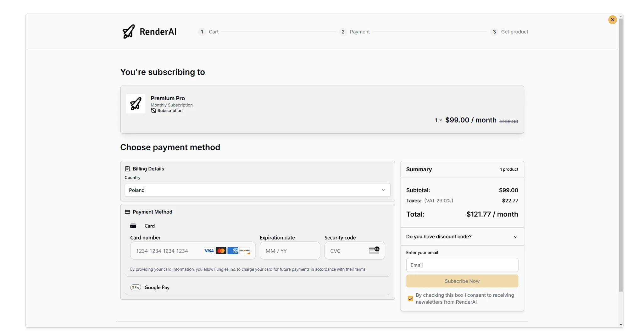Click the Taxes amount $22.77
This screenshot has width=644, height=336.
[x=510, y=201]
